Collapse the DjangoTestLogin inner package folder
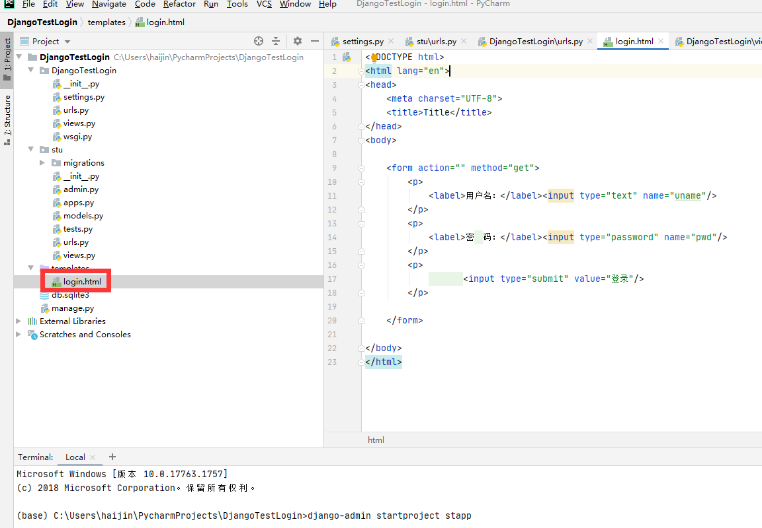 click(x=31, y=70)
